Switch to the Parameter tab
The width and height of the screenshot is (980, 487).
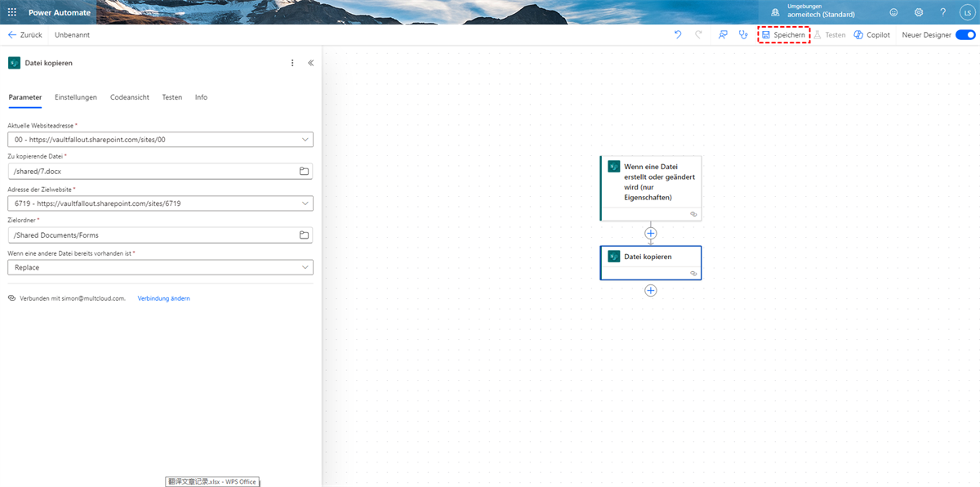(24, 97)
